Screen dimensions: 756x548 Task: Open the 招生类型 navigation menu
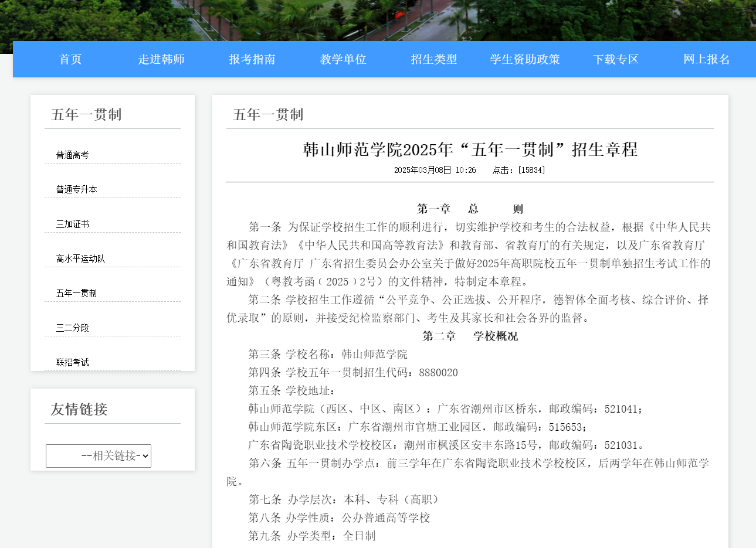pyautogui.click(x=433, y=59)
